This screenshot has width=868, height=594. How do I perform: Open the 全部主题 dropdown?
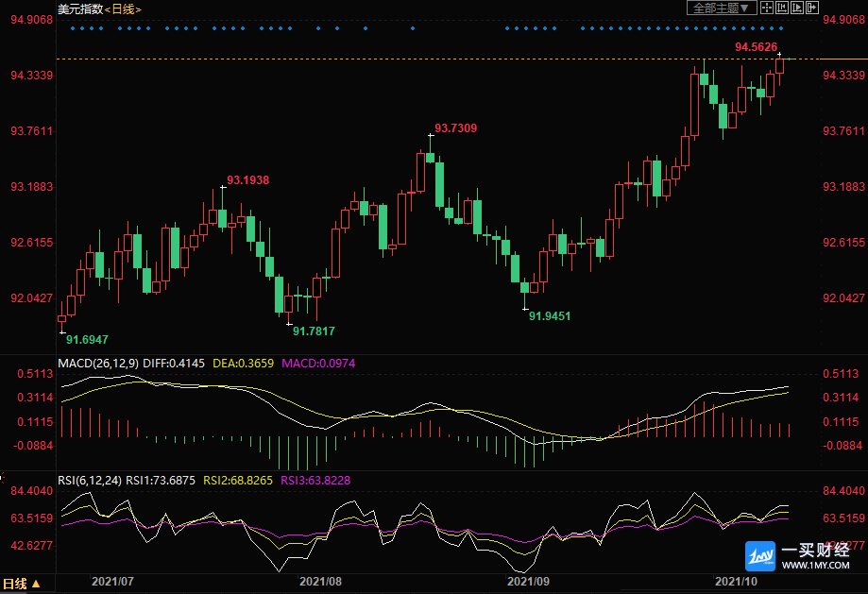tap(722, 8)
